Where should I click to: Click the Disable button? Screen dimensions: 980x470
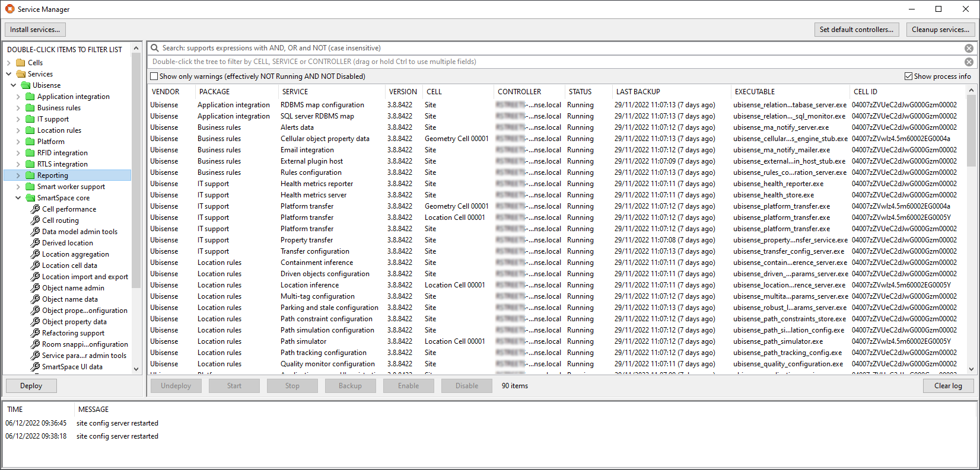point(467,386)
